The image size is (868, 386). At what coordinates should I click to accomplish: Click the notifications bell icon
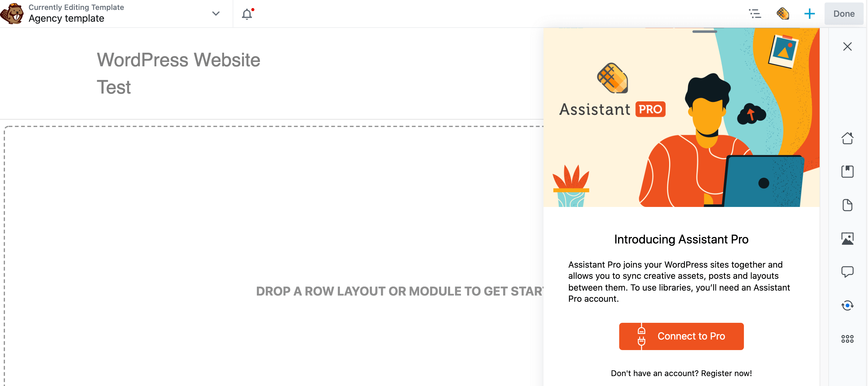(248, 14)
